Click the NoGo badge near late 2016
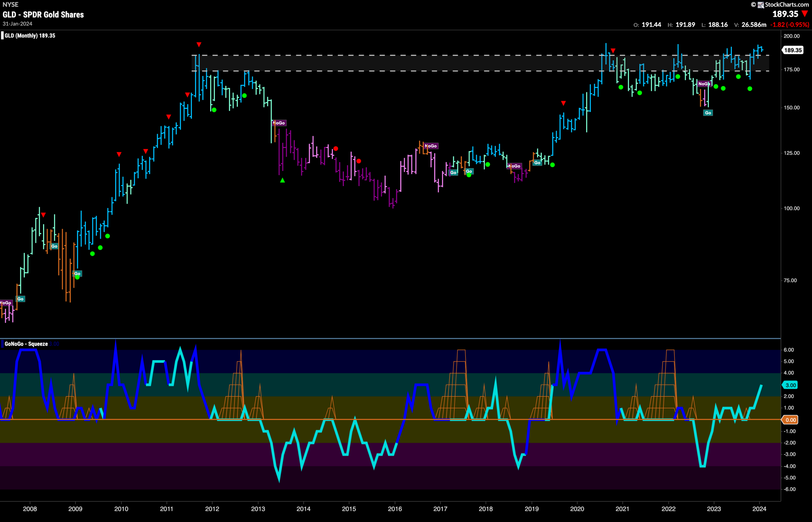This screenshot has height=522, width=812. click(x=431, y=146)
